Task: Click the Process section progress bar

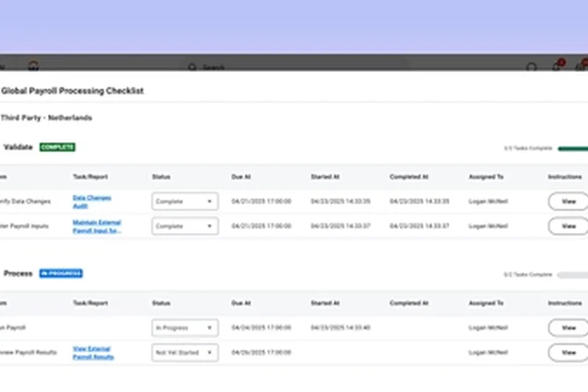Action: pos(573,275)
